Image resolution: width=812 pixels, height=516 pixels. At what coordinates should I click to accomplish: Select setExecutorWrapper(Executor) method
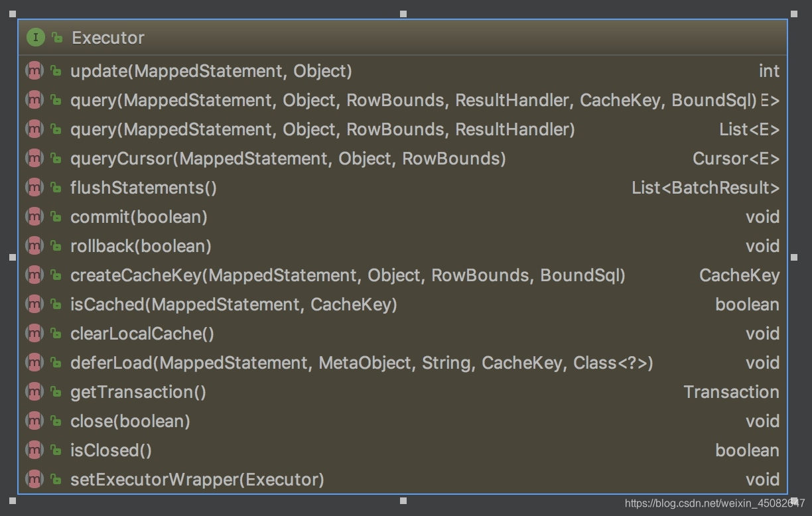coord(197,480)
